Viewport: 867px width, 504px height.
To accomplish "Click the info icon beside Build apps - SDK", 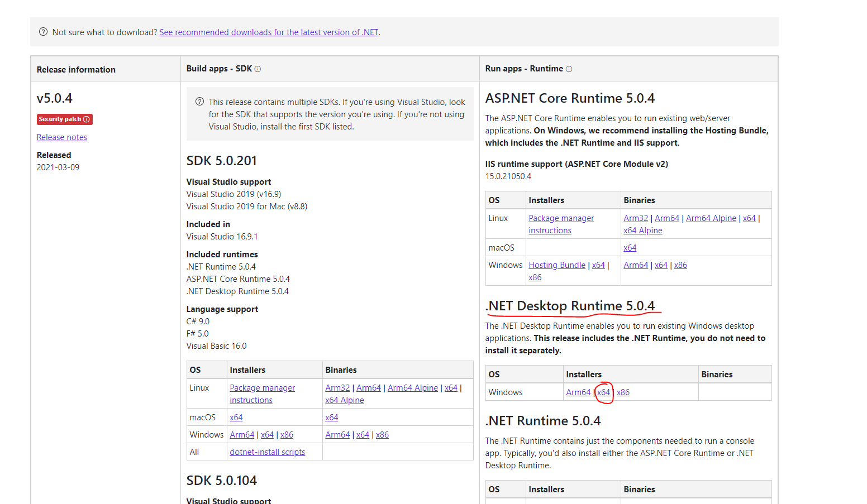I will coord(258,69).
